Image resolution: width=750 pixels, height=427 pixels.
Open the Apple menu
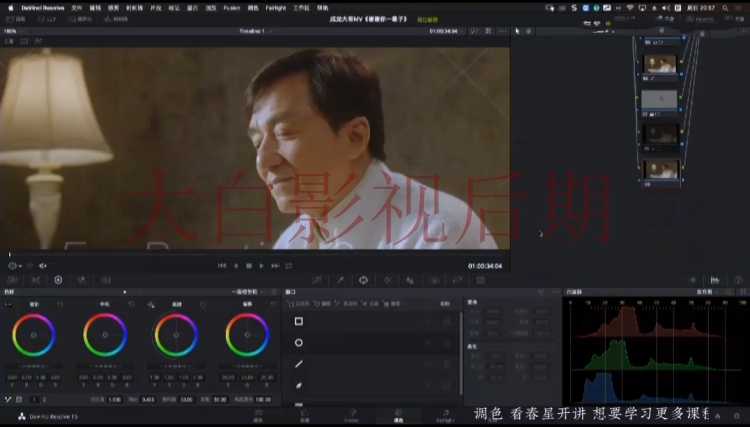click(x=11, y=8)
